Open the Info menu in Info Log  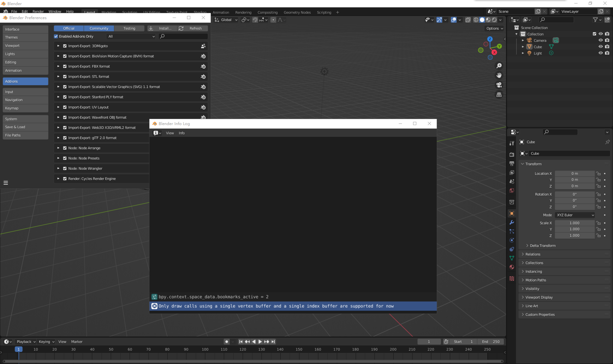click(182, 133)
